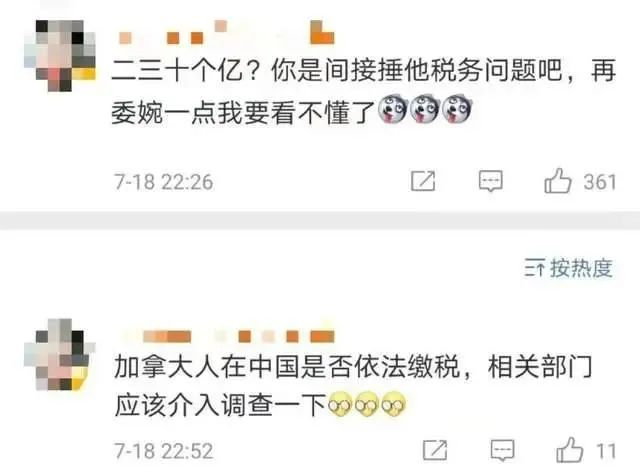Click the sort arrow icon beside 按热度
The height and width of the screenshot is (467, 640).
click(535, 268)
